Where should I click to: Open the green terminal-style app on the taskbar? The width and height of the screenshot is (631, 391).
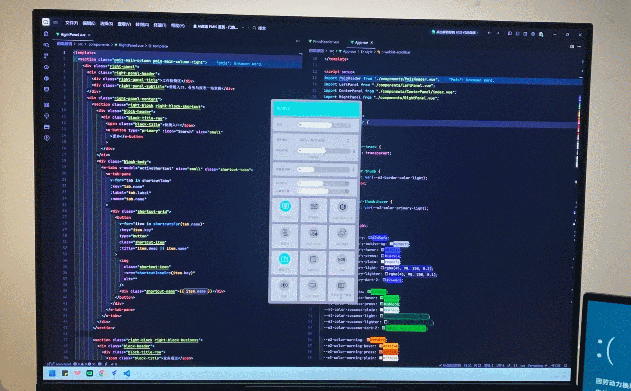point(89,373)
